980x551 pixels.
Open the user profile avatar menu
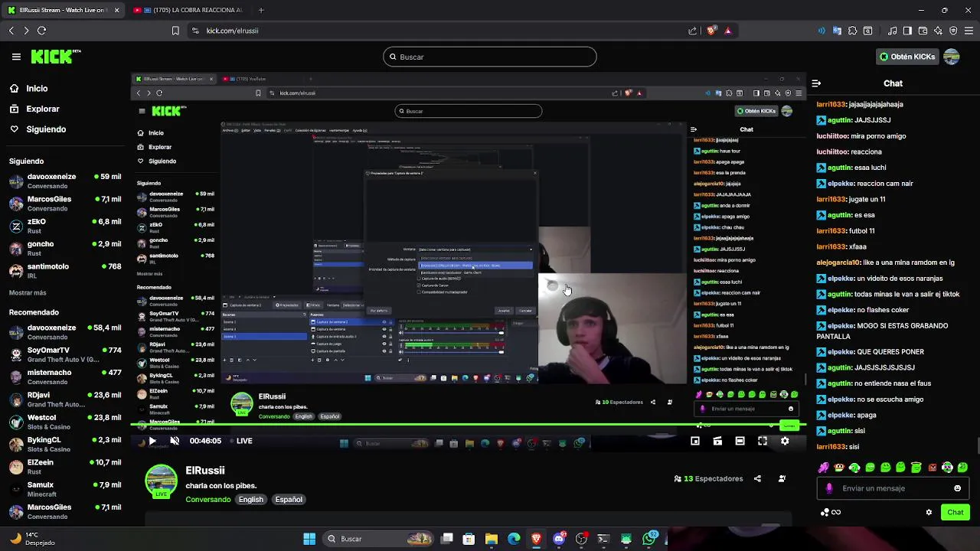[952, 57]
